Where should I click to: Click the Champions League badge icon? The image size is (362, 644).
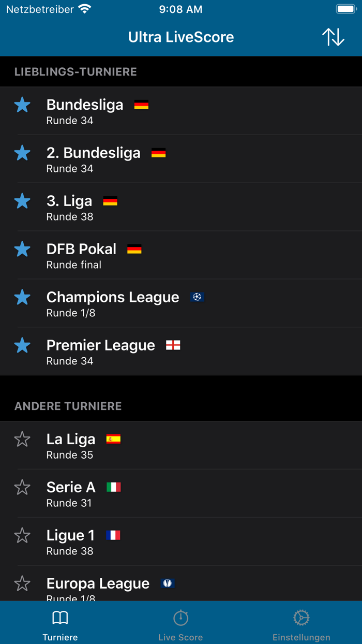pos(197,297)
